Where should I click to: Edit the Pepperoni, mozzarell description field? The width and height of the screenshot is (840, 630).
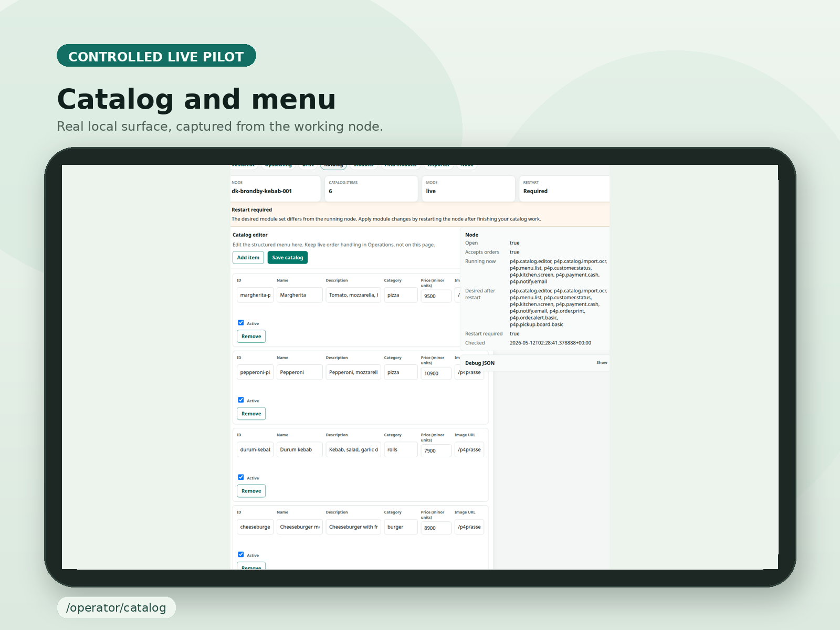pos(353,372)
